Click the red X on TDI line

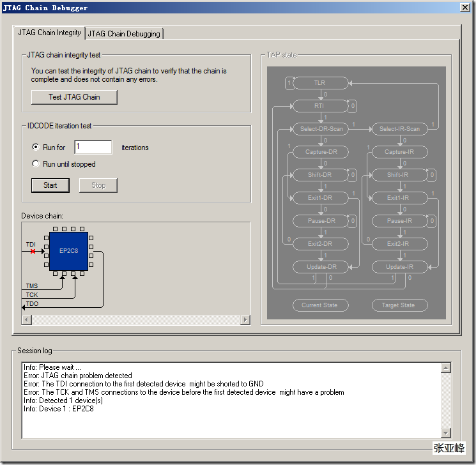[x=33, y=251]
